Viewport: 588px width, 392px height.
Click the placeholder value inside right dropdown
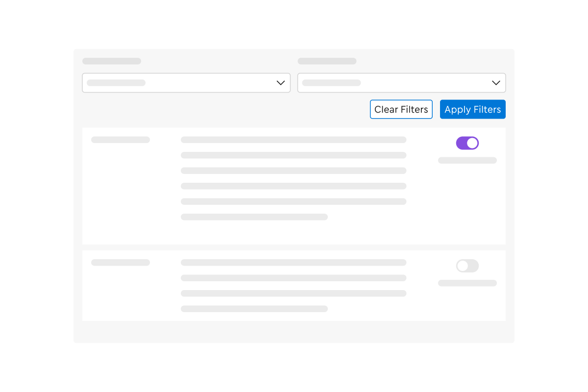click(332, 83)
